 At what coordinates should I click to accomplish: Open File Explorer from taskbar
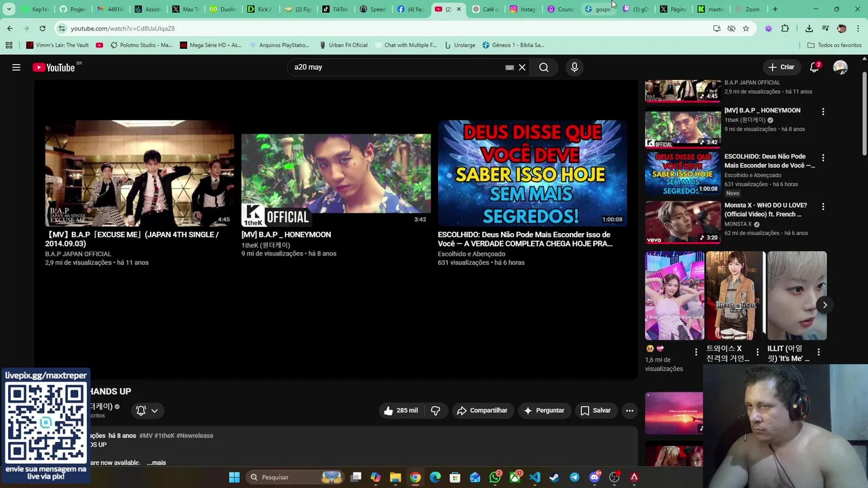[395, 477]
